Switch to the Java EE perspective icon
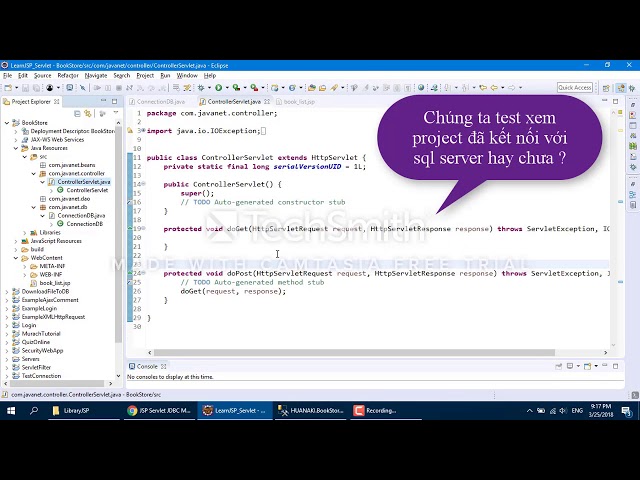This screenshot has height=480, width=640. [x=621, y=88]
